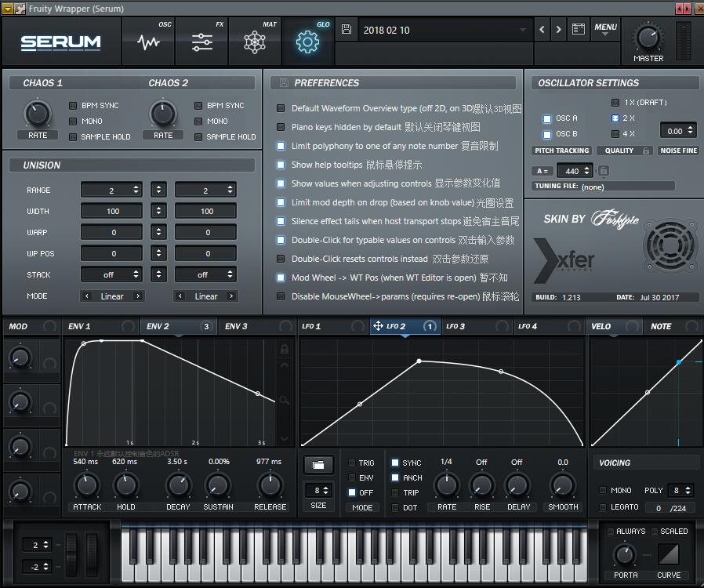
Task: Click the PORTA knob
Action: tap(625, 554)
